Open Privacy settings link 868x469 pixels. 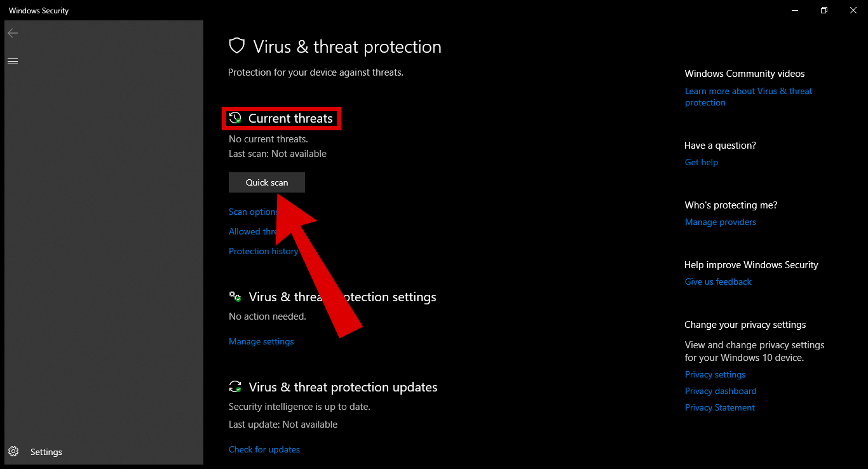[x=715, y=375]
